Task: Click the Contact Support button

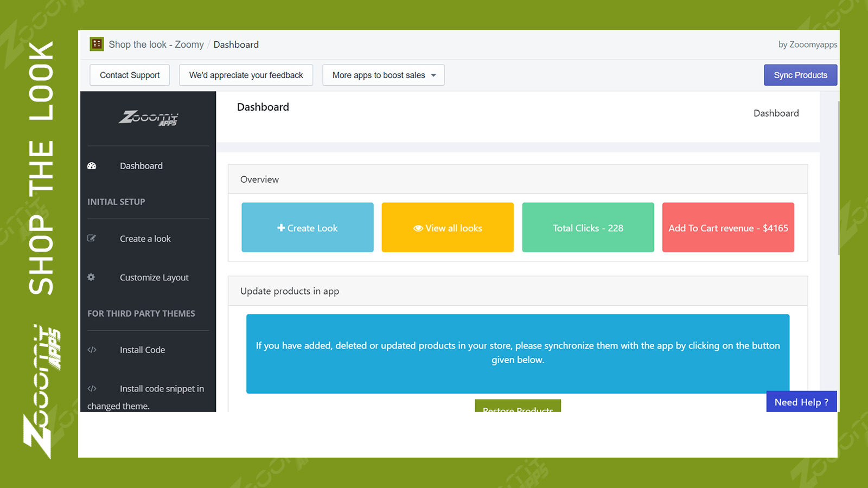Action: (x=130, y=75)
